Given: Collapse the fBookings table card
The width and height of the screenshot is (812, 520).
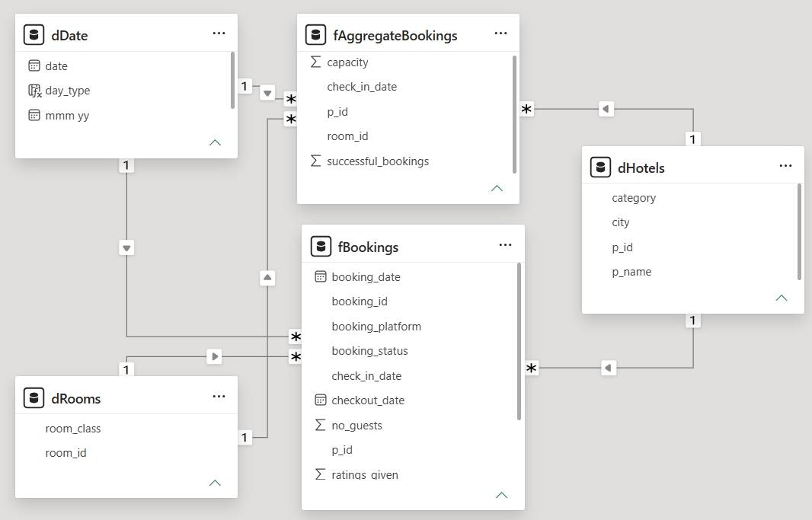Looking at the screenshot, I should [501, 495].
